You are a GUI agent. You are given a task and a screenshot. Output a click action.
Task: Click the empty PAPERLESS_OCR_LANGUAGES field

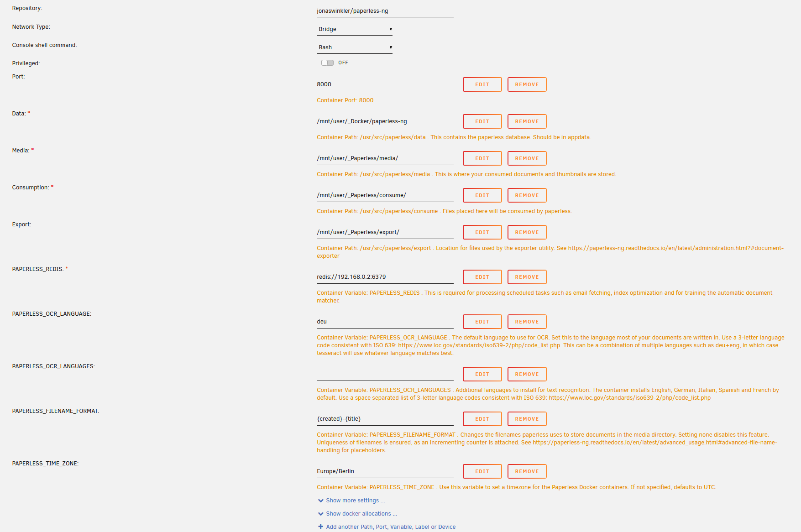point(385,374)
